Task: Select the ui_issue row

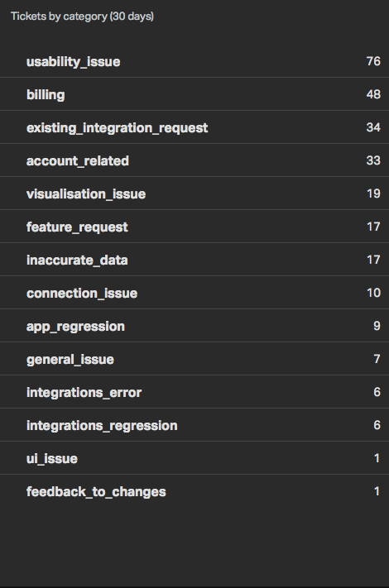Action: (194, 458)
